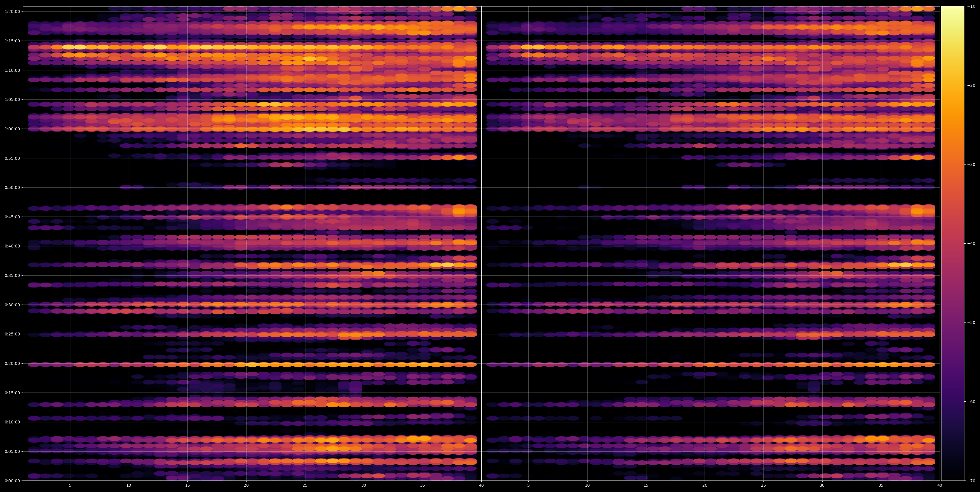The width and height of the screenshot is (980, 492).
Task: Click the −20 colorbar tick label
Action: [x=971, y=85]
